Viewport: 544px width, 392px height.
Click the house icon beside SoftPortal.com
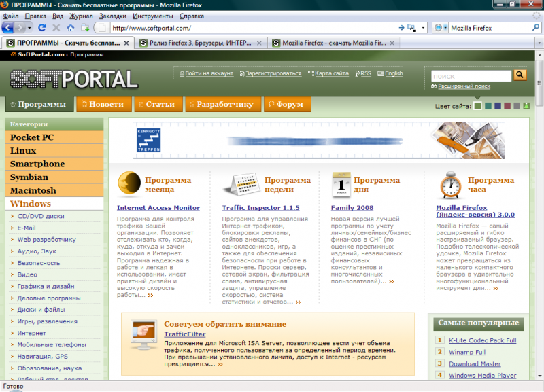point(13,54)
